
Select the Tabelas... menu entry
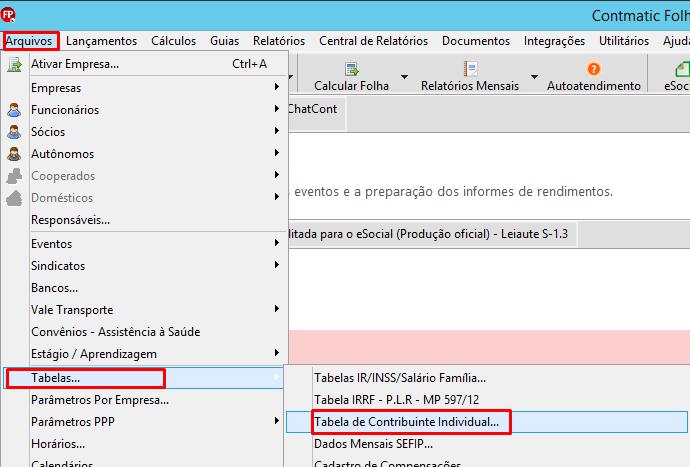(144, 378)
